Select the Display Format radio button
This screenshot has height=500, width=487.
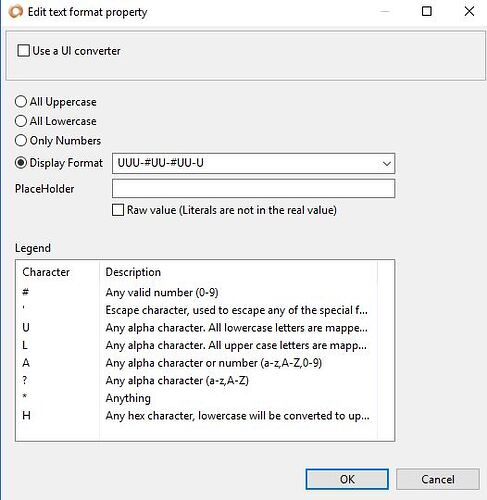pos(21,163)
